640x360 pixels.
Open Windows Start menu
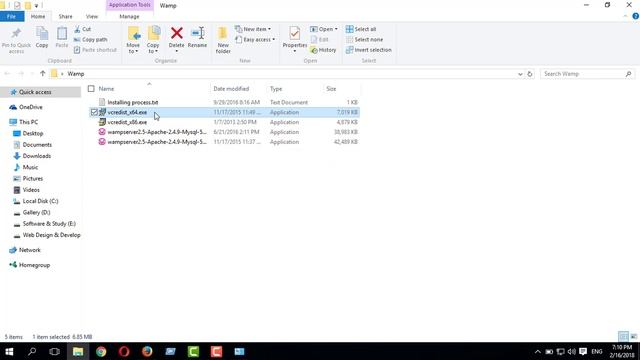(x=9, y=351)
